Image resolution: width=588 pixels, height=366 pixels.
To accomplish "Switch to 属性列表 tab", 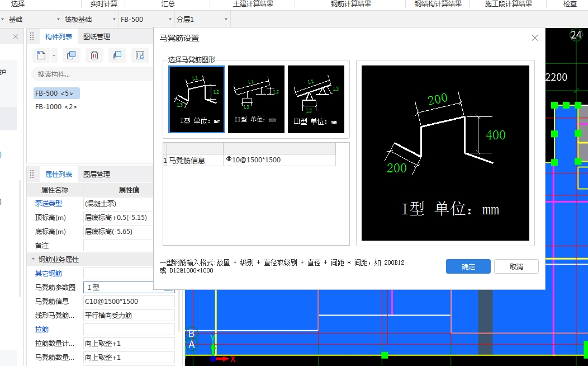I will tap(59, 174).
